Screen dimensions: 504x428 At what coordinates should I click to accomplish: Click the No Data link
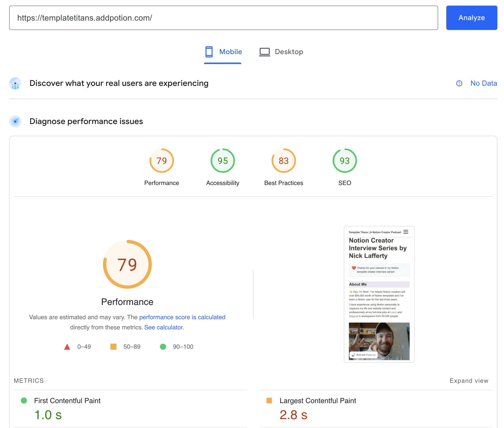point(483,83)
